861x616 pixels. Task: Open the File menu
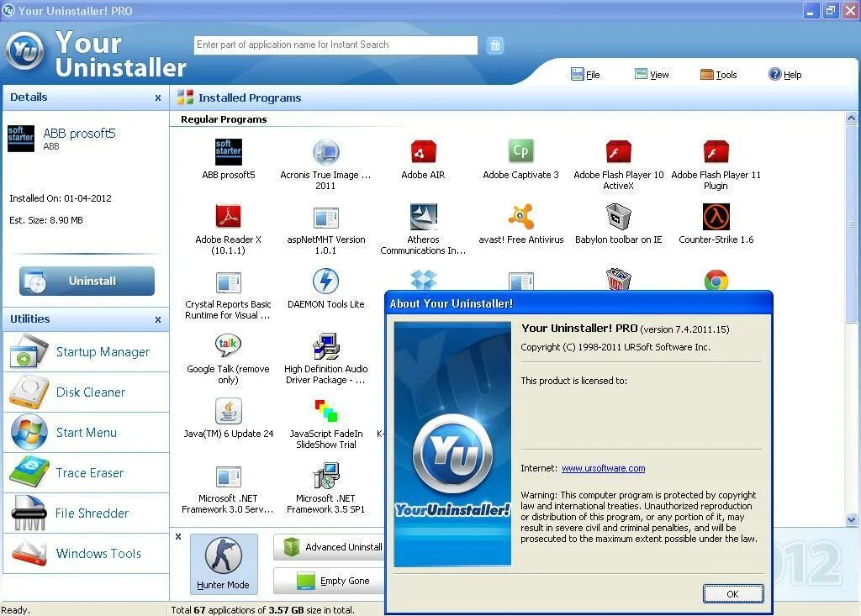(586, 75)
